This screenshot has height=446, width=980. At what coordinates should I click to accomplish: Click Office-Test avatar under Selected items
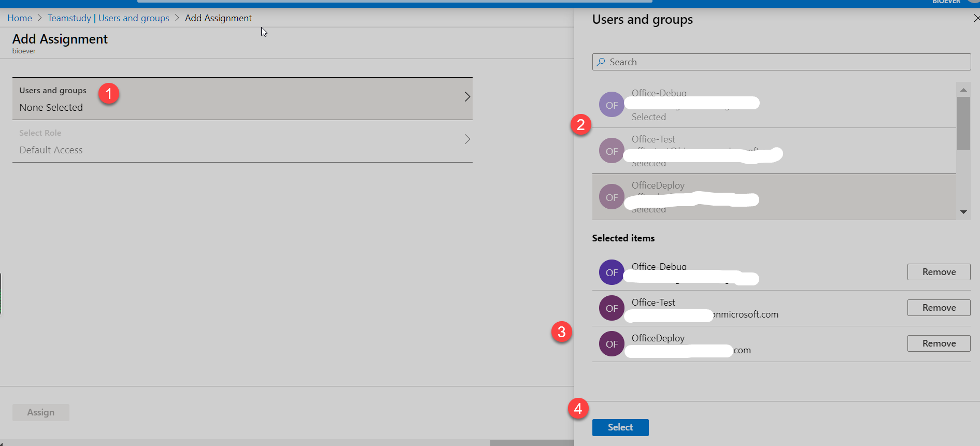[x=612, y=308]
